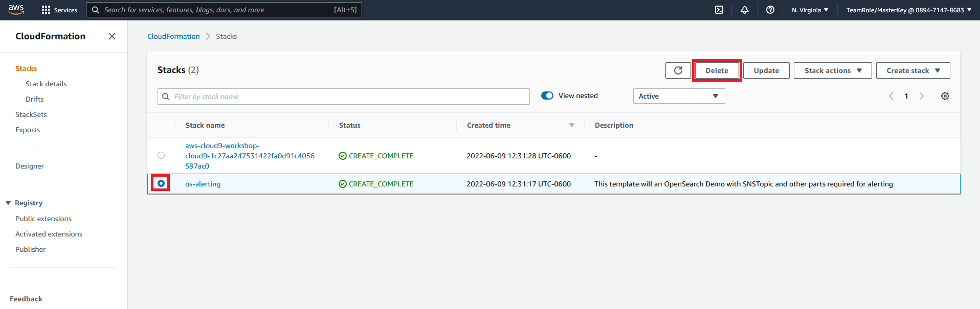Viewport: 980px width, 309px height.
Task: Open the AWS home logo
Action: (16, 10)
